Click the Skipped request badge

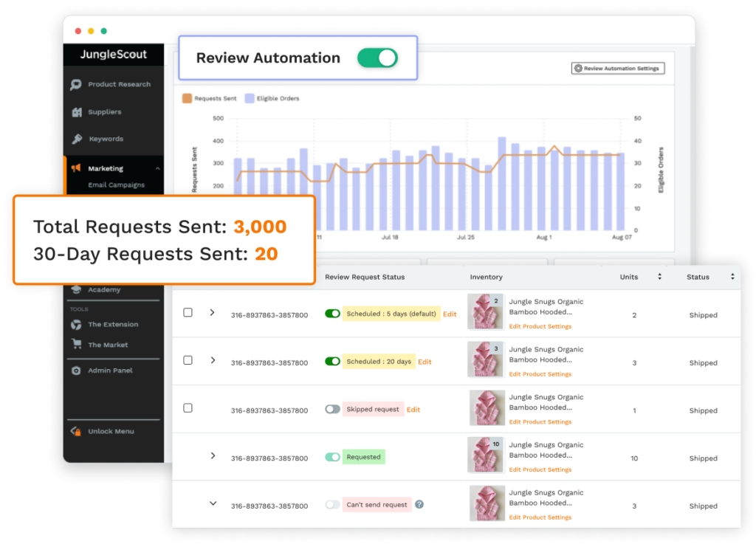click(x=373, y=409)
